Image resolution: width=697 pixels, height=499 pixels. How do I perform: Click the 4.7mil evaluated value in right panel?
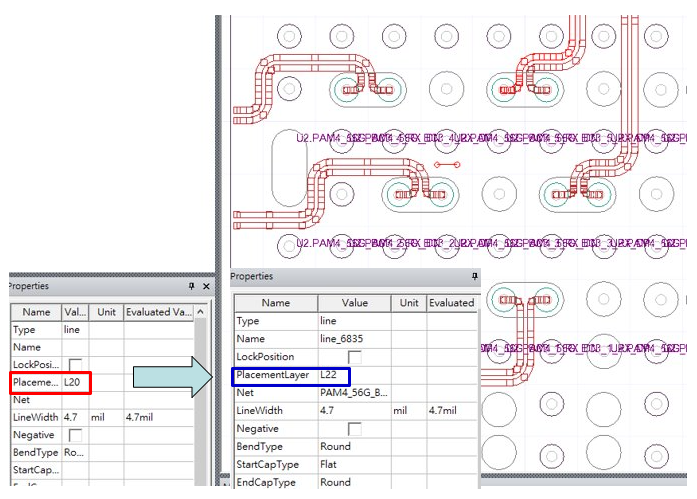tap(443, 411)
